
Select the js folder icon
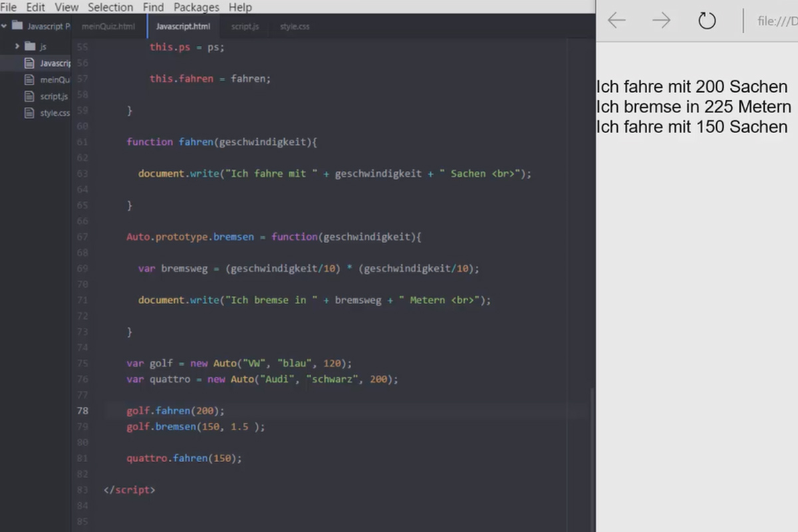pyautogui.click(x=30, y=47)
